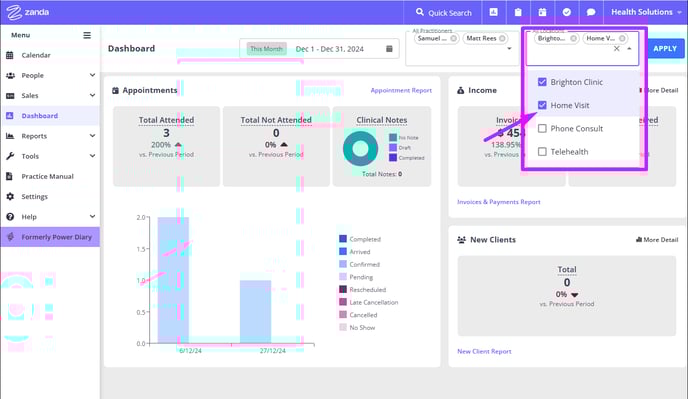Screen dimensions: 688x399
Task: Click the Reports chart sidebar icon
Action: coord(10,136)
